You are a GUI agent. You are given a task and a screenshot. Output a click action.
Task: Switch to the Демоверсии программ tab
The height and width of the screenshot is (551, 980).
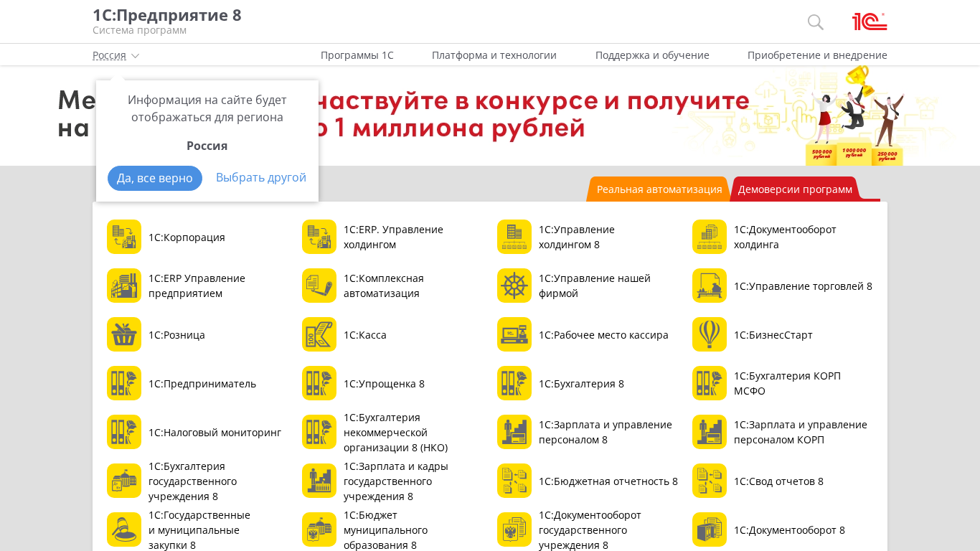(x=795, y=189)
